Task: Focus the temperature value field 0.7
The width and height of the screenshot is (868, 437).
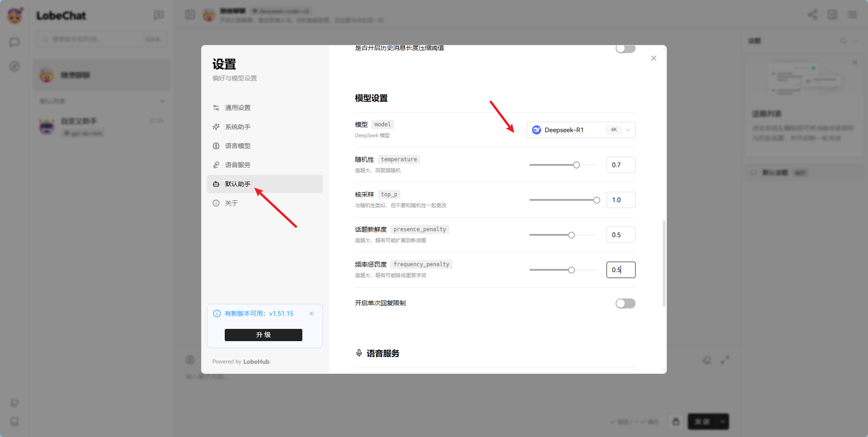Action: click(621, 165)
